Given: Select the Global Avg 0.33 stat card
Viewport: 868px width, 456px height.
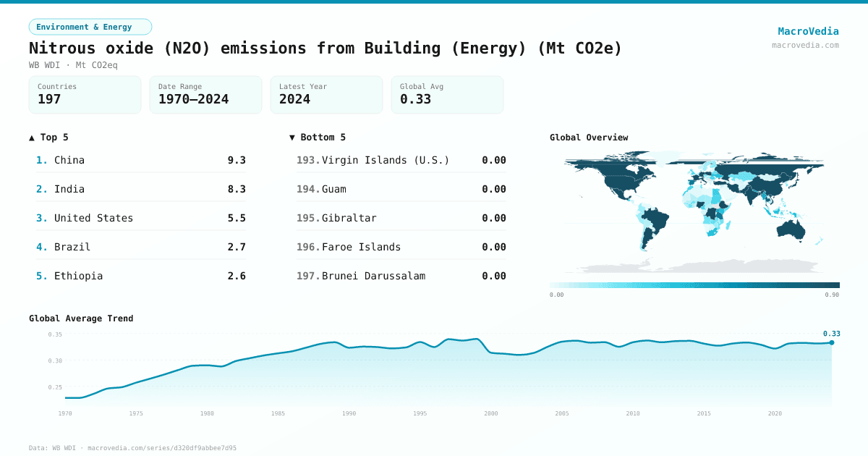Looking at the screenshot, I should 447,94.
